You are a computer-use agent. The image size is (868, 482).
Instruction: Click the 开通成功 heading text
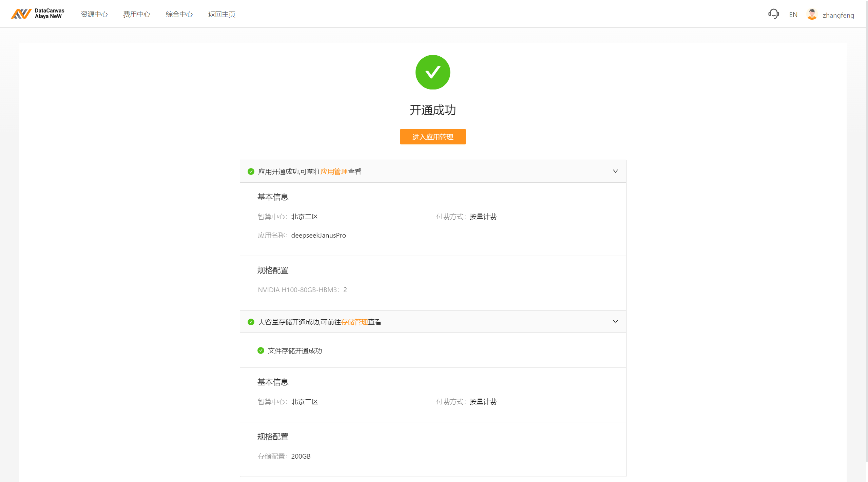click(432, 110)
